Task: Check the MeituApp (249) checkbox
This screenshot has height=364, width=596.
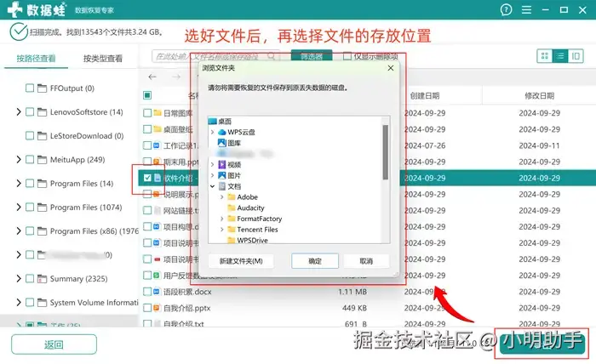Action: click(x=30, y=159)
